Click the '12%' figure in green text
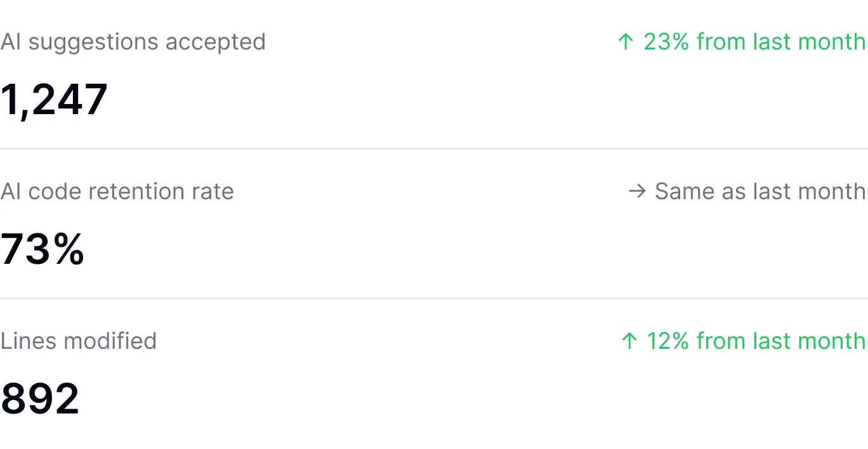Screen dimensions: 868x449 pyautogui.click(x=667, y=341)
